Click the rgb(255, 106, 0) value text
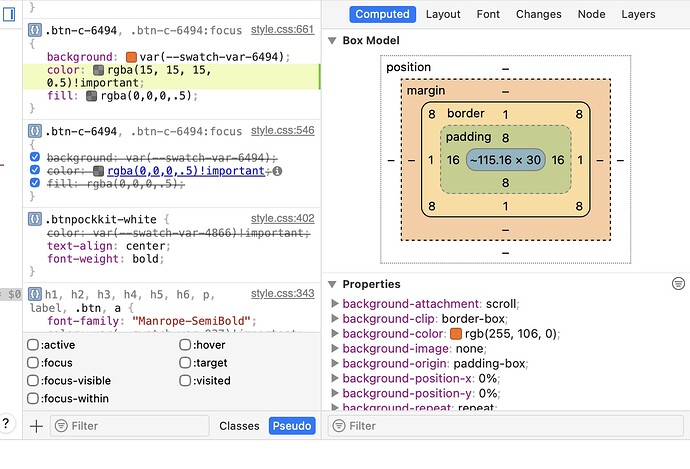This screenshot has height=469, width=690. [510, 334]
